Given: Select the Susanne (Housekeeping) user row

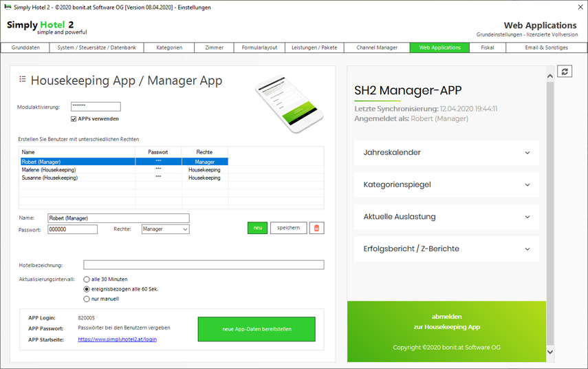Looking at the screenshot, I should [x=124, y=178].
